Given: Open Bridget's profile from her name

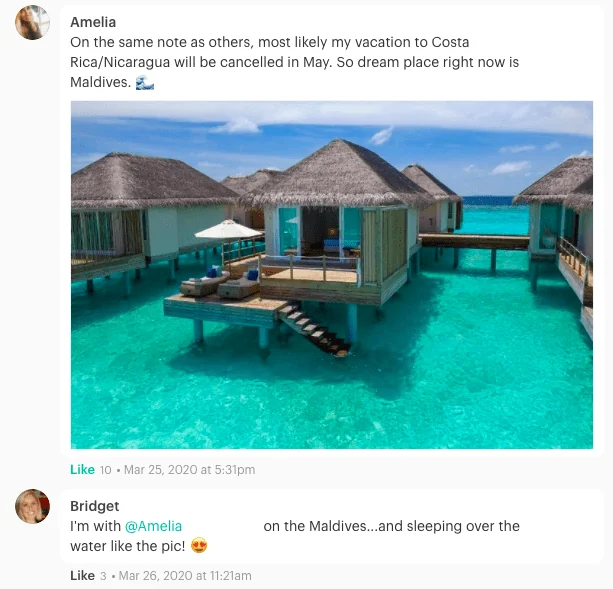Looking at the screenshot, I should coord(94,506).
